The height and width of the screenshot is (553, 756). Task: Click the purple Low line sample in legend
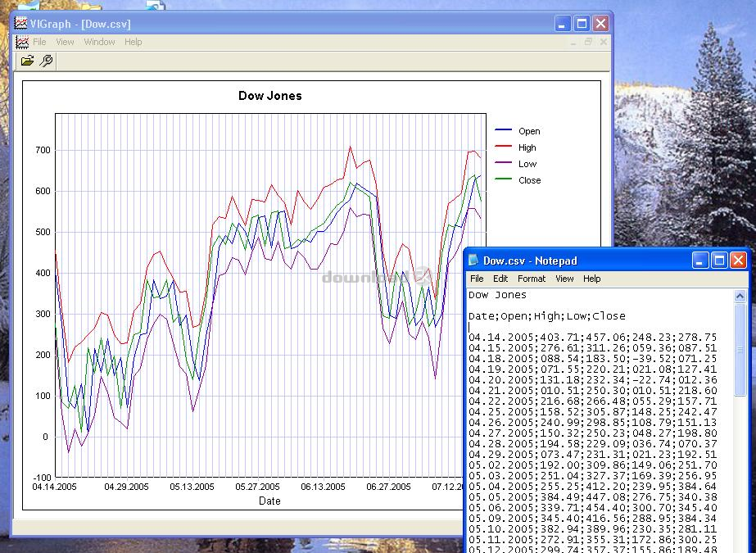504,162
